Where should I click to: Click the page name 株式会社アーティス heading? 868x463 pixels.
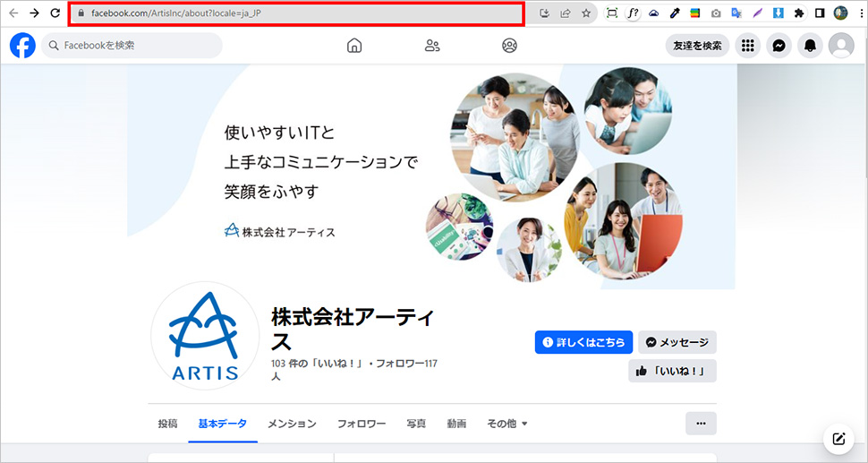coord(352,330)
